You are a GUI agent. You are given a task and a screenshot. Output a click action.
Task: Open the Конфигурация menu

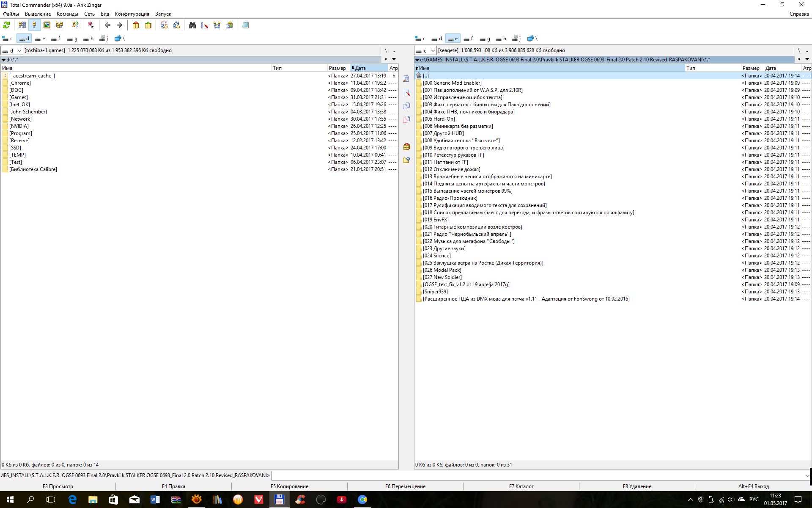tap(132, 14)
